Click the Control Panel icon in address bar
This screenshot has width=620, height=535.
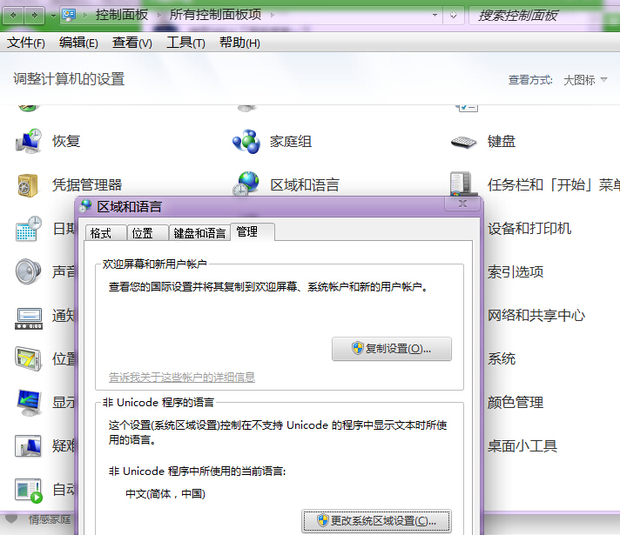(x=68, y=15)
